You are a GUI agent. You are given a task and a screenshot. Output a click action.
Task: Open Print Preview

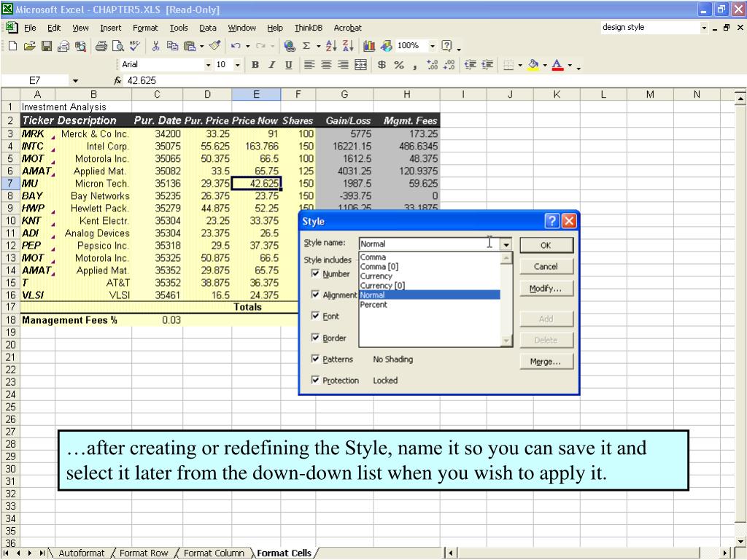(x=117, y=46)
